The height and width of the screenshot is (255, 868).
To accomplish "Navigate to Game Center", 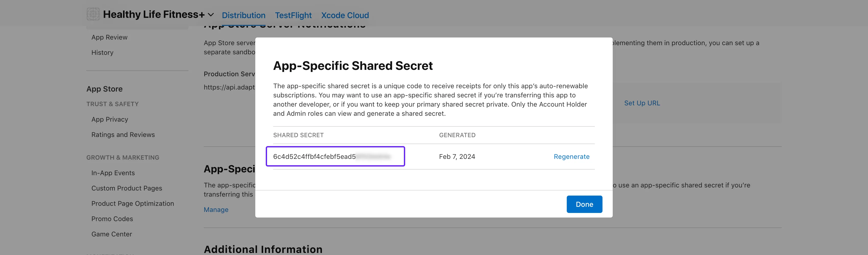I will pyautogui.click(x=112, y=234).
